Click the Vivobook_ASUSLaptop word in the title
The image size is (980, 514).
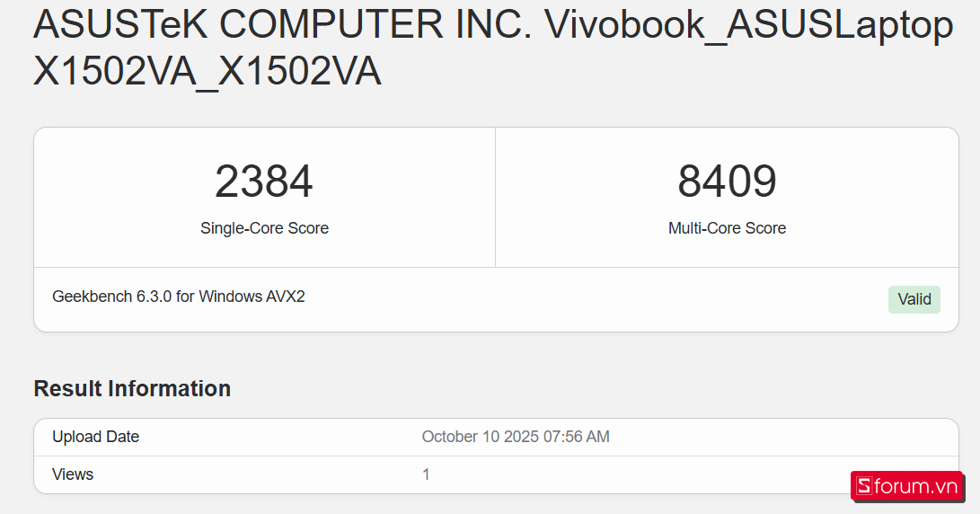click(749, 26)
